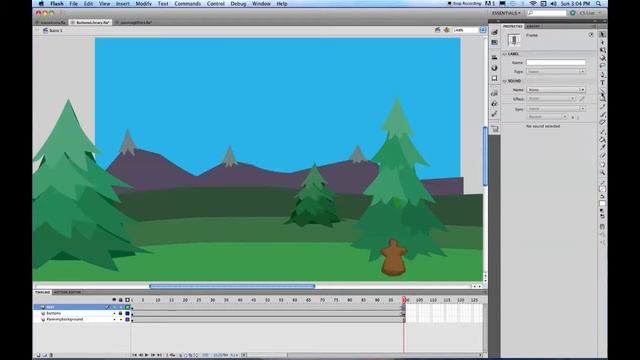The image size is (640, 360).
Task: Toggle visibility dot of Buttons layer
Action: coord(114,313)
